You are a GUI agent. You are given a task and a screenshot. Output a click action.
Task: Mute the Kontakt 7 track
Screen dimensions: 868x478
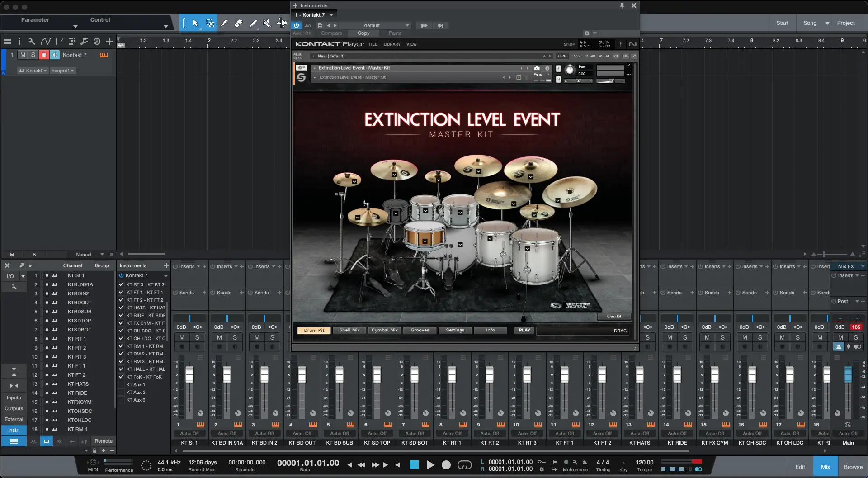(x=23, y=55)
